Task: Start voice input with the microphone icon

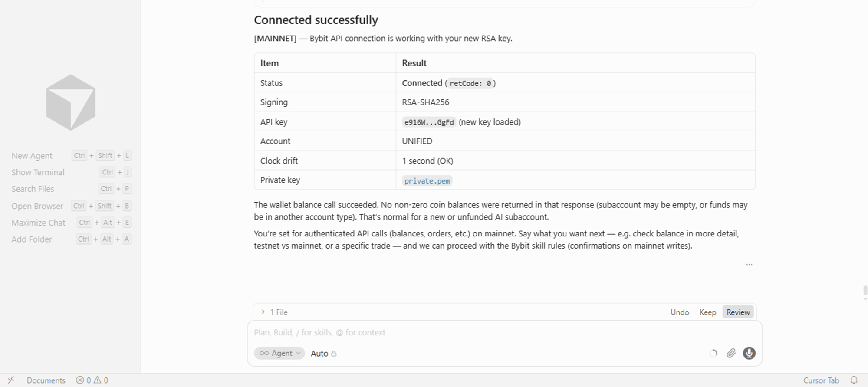Action: 749,353
